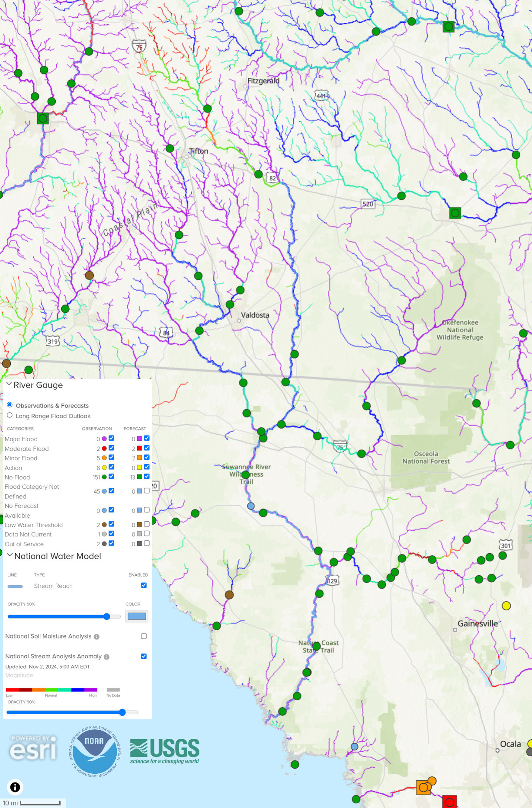Uncheck Flood Category Not Defined observation checkbox
The height and width of the screenshot is (808, 532).
coord(112,491)
